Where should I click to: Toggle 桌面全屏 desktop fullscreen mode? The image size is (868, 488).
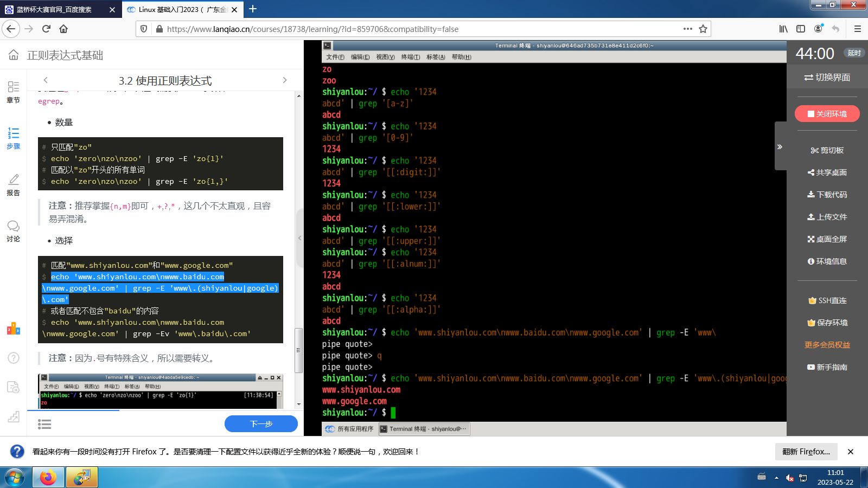tap(827, 239)
